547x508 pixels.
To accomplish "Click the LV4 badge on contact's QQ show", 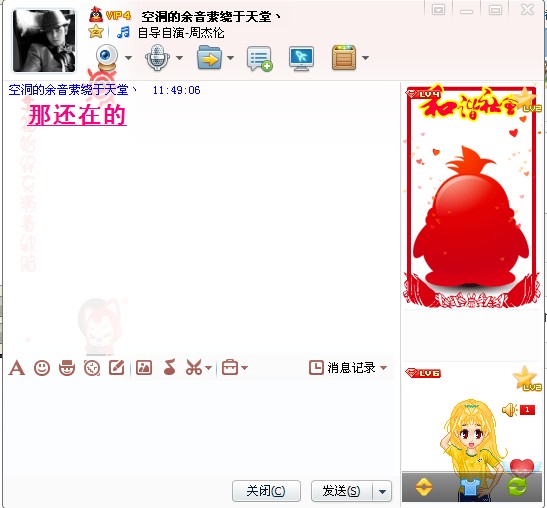I will click(x=423, y=94).
